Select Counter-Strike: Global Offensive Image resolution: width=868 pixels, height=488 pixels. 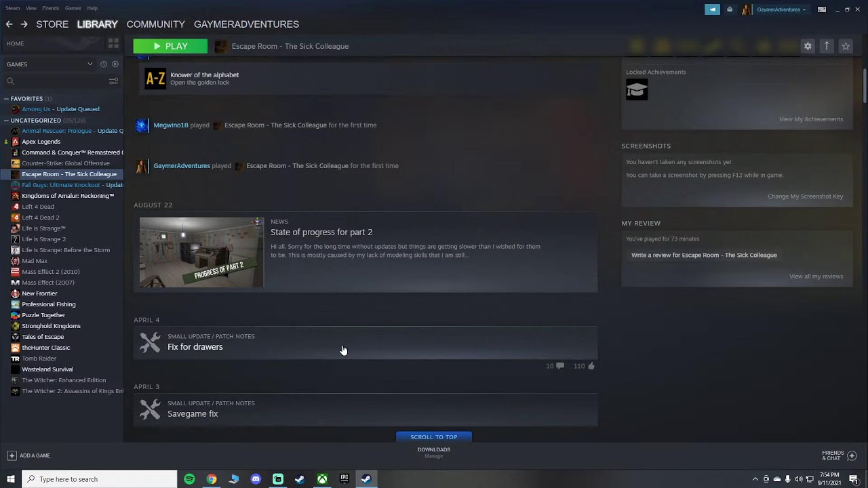(x=66, y=163)
